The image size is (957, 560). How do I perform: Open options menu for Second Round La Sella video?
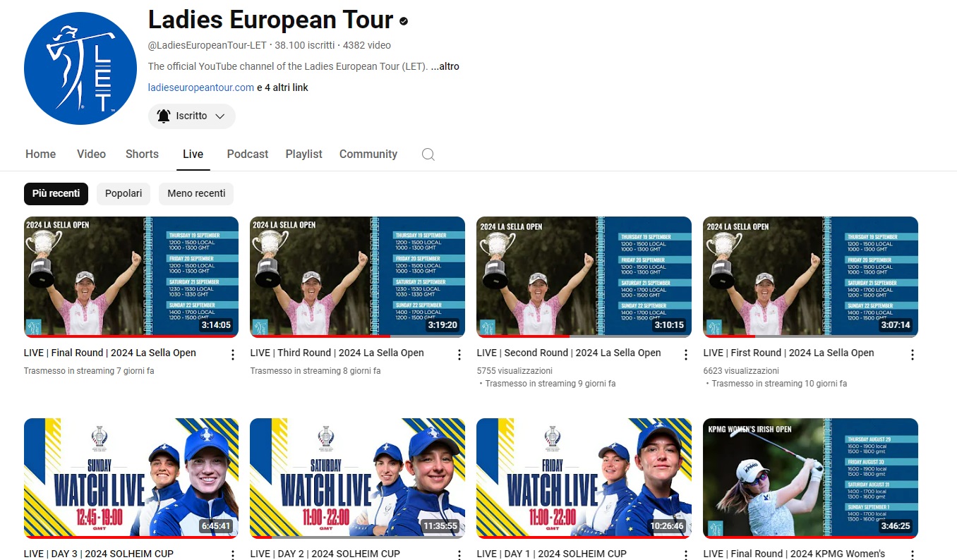point(686,355)
